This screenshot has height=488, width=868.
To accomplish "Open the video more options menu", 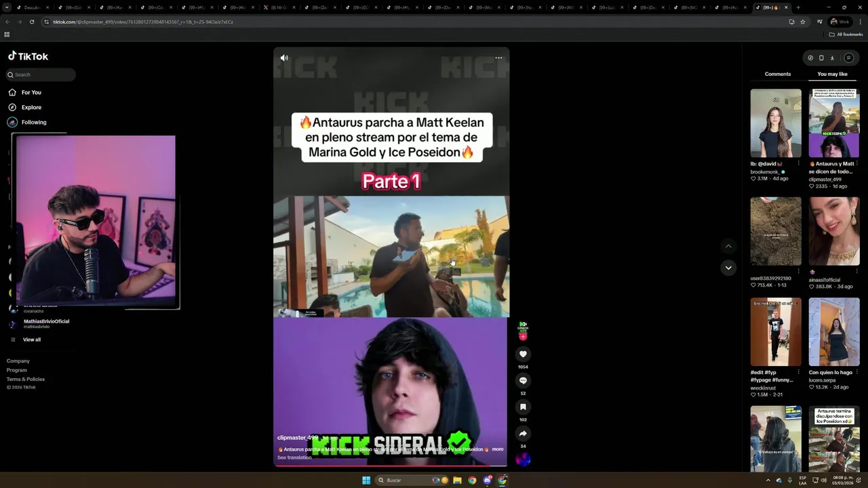I will tap(498, 58).
